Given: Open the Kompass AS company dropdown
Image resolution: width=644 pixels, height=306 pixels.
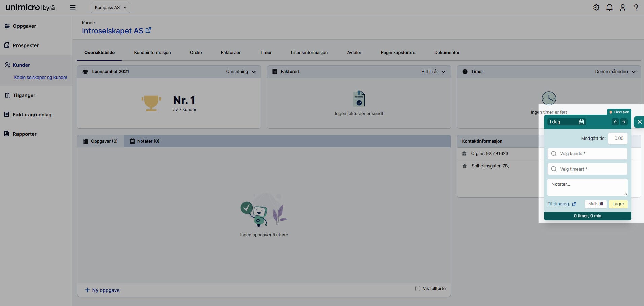Looking at the screenshot, I should click(x=110, y=8).
